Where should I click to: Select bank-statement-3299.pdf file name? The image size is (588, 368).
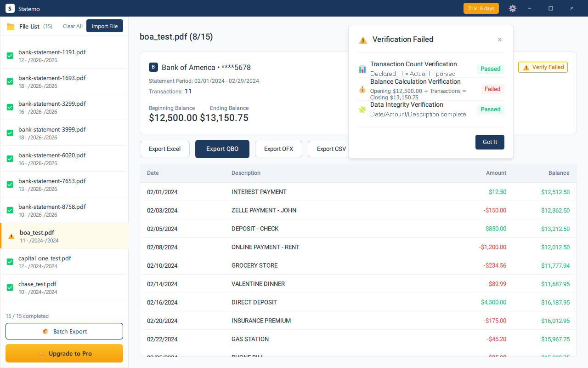[52, 103]
